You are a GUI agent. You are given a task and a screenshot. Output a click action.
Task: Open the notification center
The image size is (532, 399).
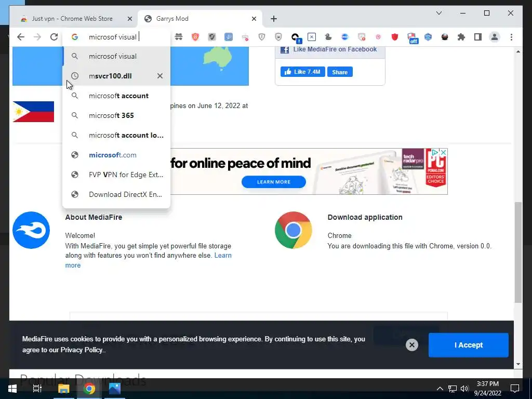point(515,389)
